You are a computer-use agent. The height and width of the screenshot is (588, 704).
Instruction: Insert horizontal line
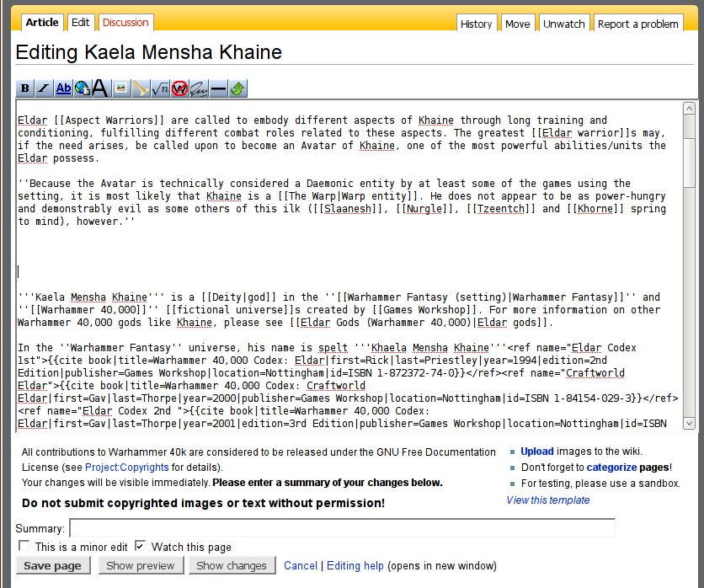(218, 88)
